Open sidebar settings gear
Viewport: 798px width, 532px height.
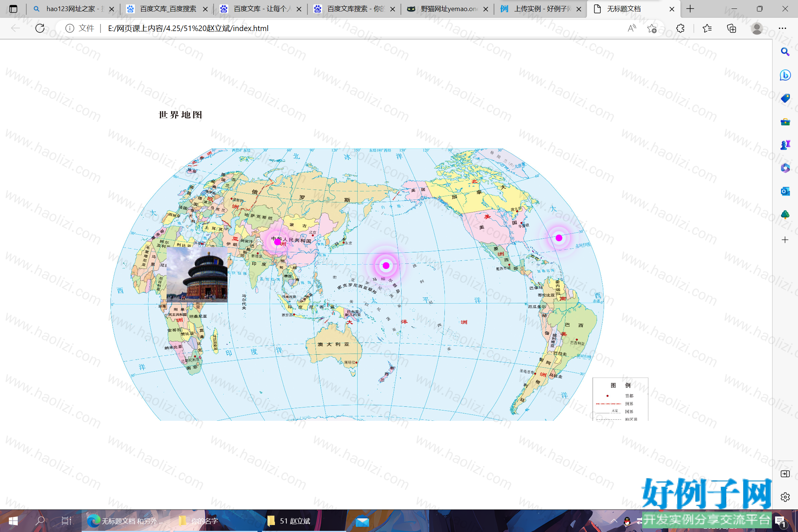coord(785,497)
